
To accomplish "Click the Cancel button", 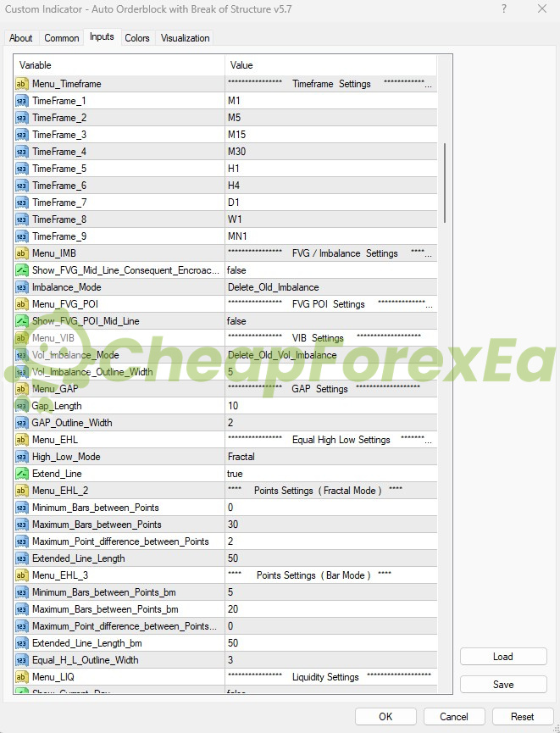I will (x=454, y=717).
